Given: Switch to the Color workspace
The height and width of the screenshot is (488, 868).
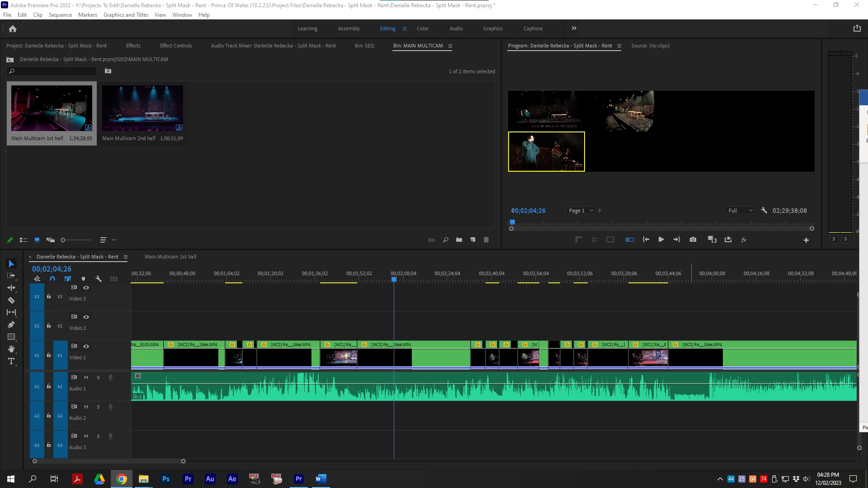Looking at the screenshot, I should point(422,28).
